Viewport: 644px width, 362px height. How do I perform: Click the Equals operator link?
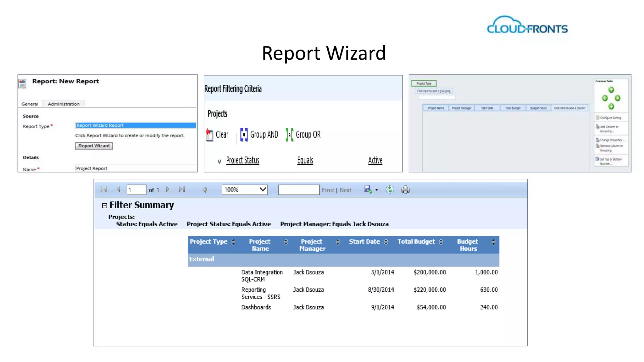pyautogui.click(x=305, y=160)
